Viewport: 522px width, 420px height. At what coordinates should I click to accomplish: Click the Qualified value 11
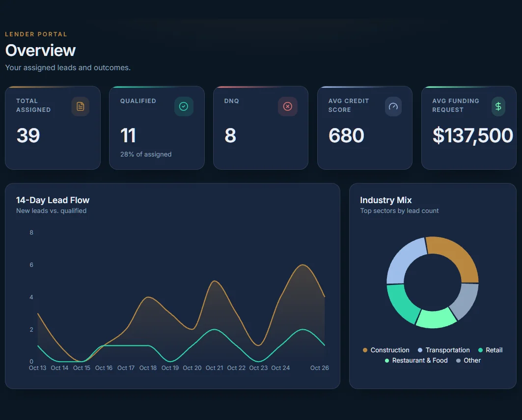pos(128,136)
